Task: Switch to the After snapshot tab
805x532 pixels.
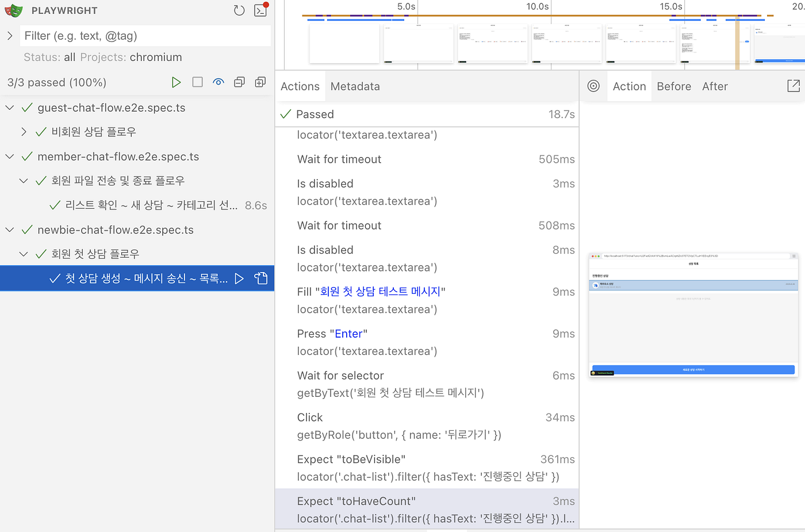Action: point(715,86)
